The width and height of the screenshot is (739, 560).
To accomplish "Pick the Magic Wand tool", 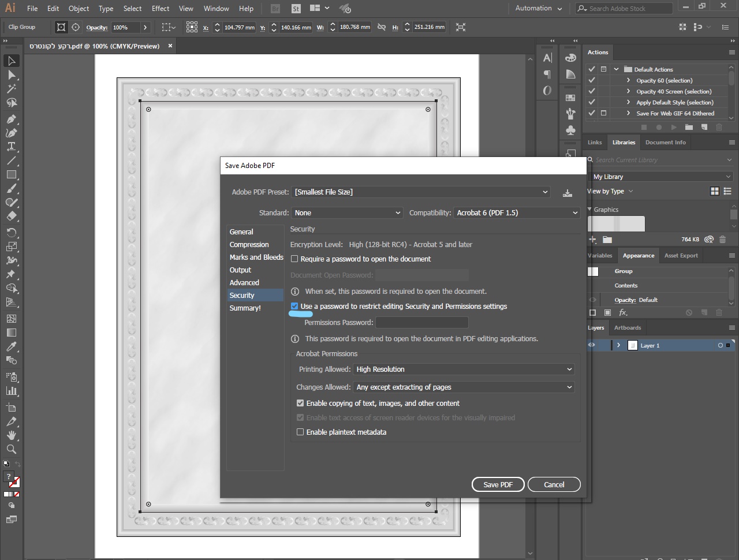I will pos(11,89).
